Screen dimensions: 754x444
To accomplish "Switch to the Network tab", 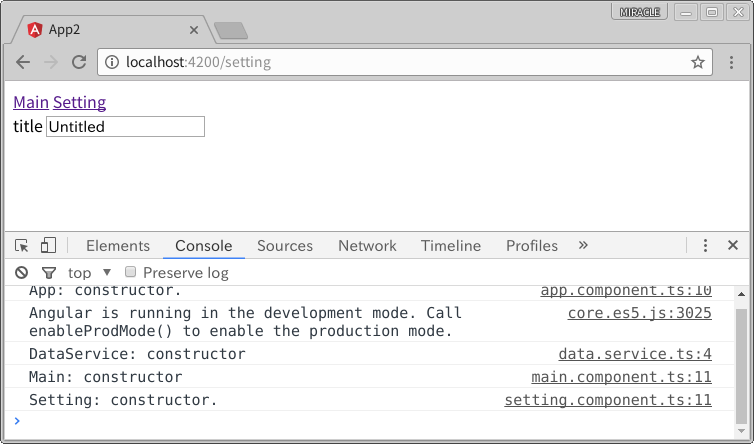I will tap(367, 246).
